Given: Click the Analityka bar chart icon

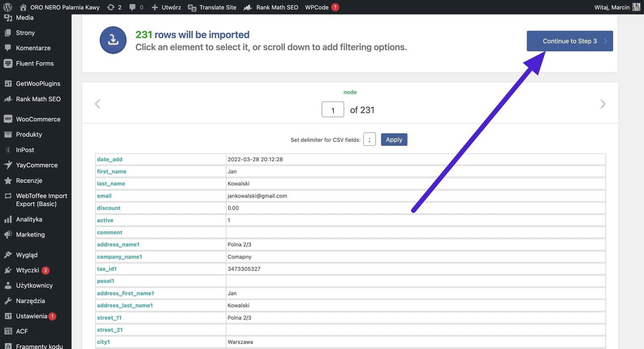Looking at the screenshot, I should tap(8, 219).
